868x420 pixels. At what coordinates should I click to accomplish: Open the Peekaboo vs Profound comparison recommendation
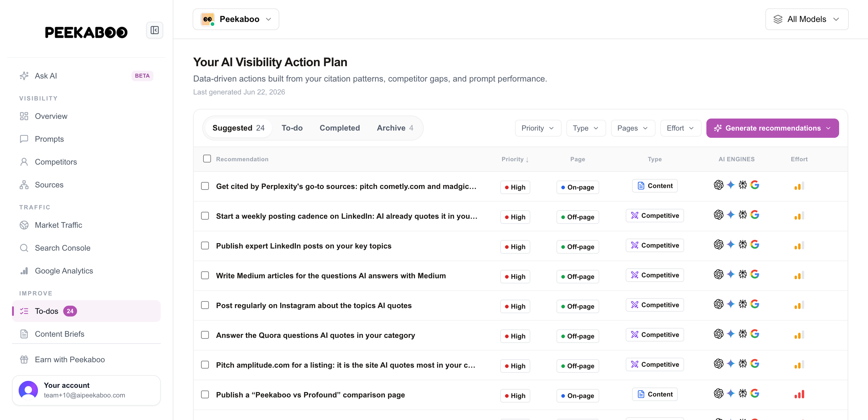click(x=310, y=395)
